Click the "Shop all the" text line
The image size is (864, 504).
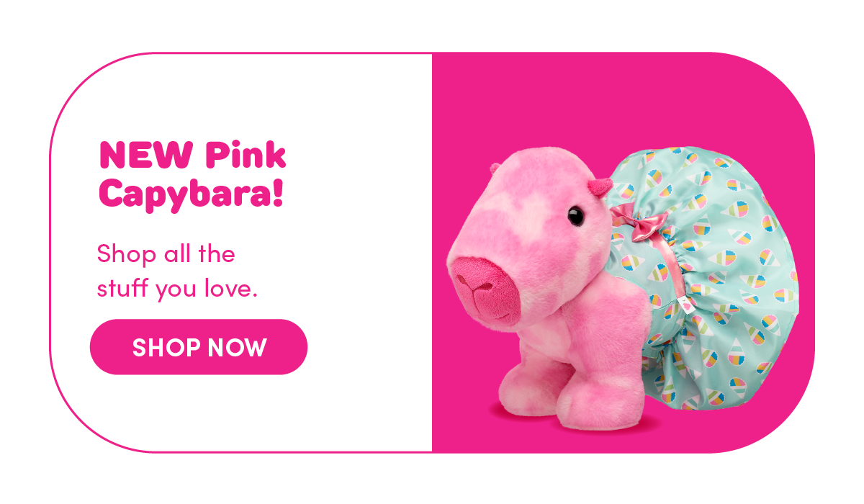pyautogui.click(x=166, y=254)
